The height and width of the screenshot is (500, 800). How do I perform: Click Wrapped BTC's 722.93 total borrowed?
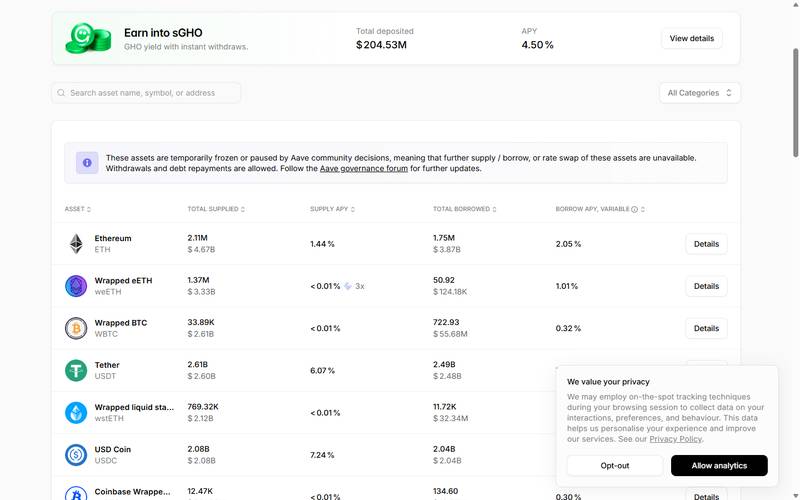446,322
